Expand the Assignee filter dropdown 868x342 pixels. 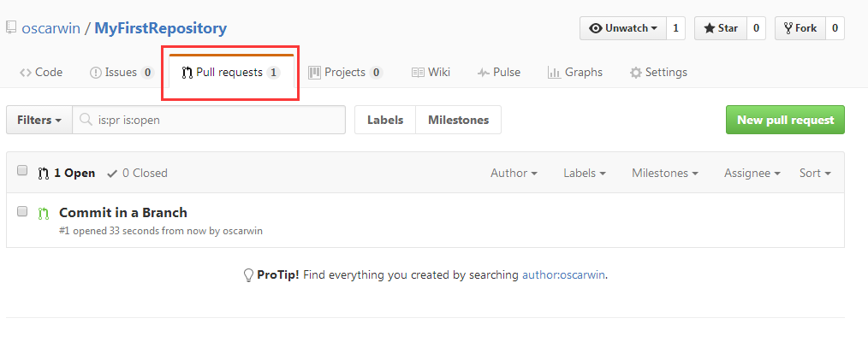pos(752,173)
